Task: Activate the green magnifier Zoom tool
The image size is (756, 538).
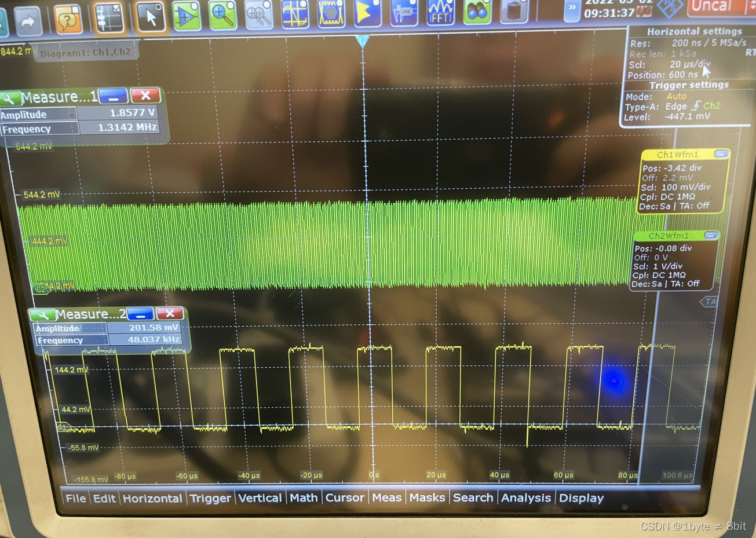Action: click(222, 15)
